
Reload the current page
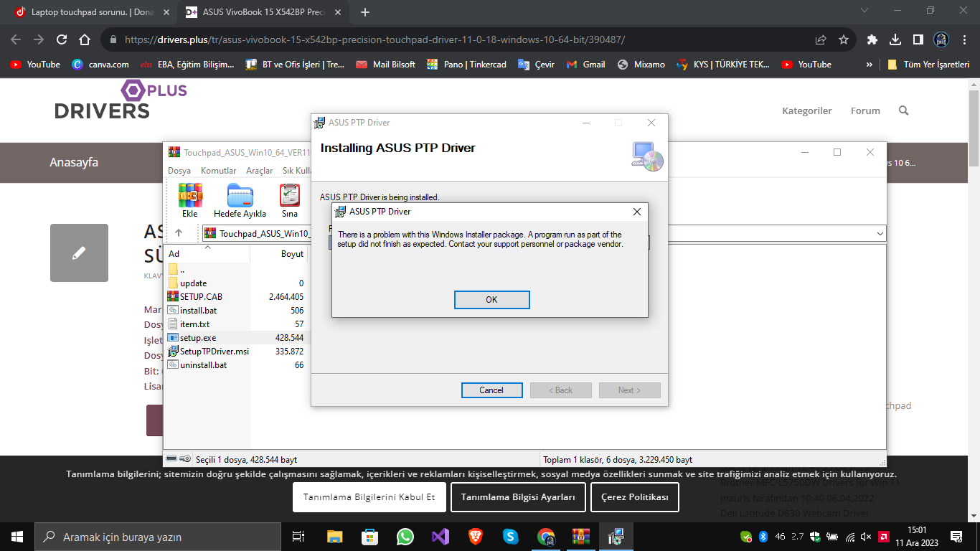tap(62, 40)
